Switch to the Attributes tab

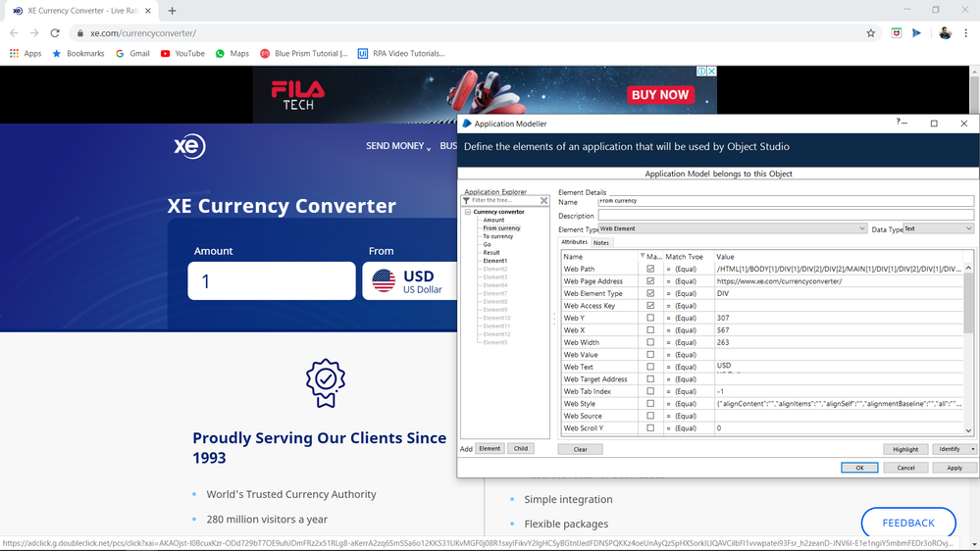click(x=574, y=242)
